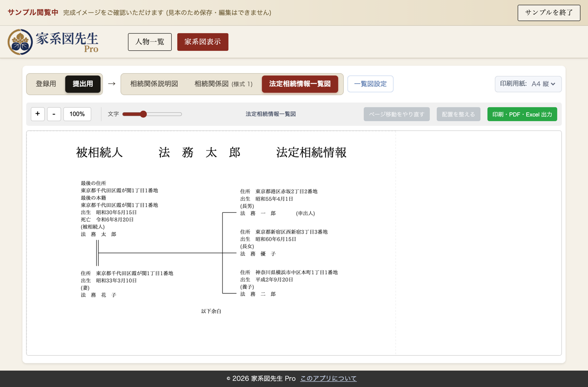Click the toolbar label 法定相続情報一覧図
This screenshot has height=387, width=588.
pos(271,114)
